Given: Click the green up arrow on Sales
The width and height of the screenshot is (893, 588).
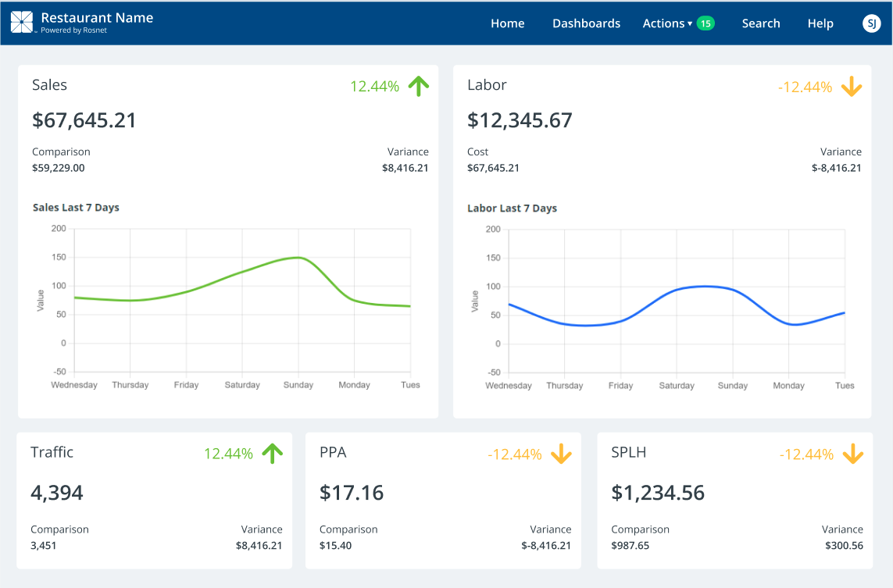Looking at the screenshot, I should click(x=420, y=86).
